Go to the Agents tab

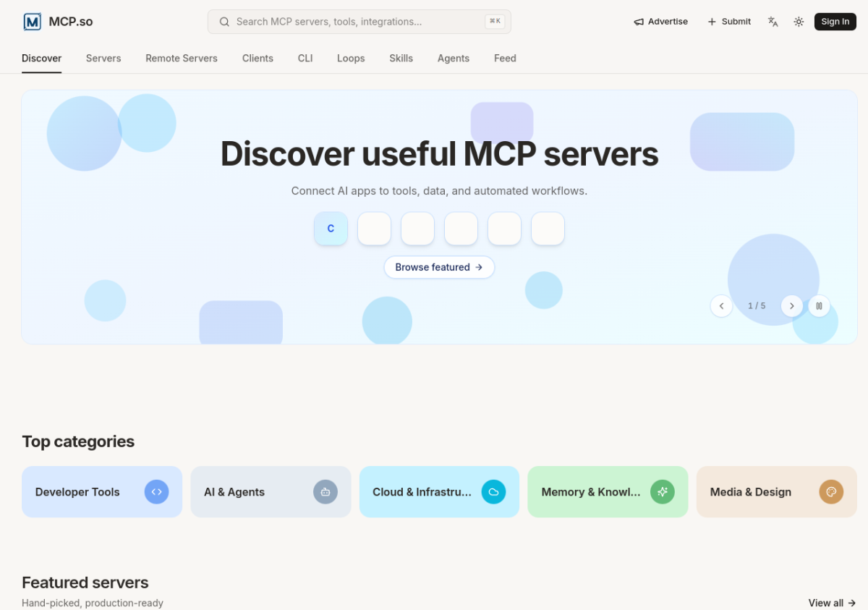pyautogui.click(x=454, y=59)
